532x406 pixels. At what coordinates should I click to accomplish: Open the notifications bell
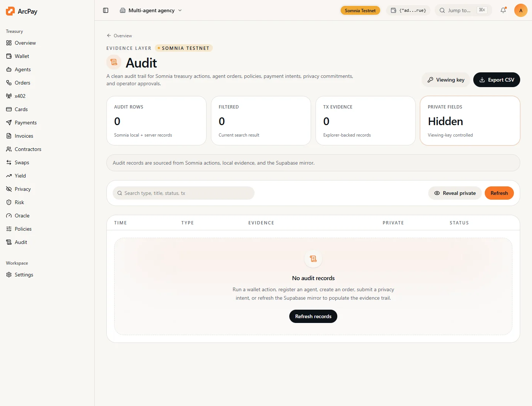coord(503,10)
